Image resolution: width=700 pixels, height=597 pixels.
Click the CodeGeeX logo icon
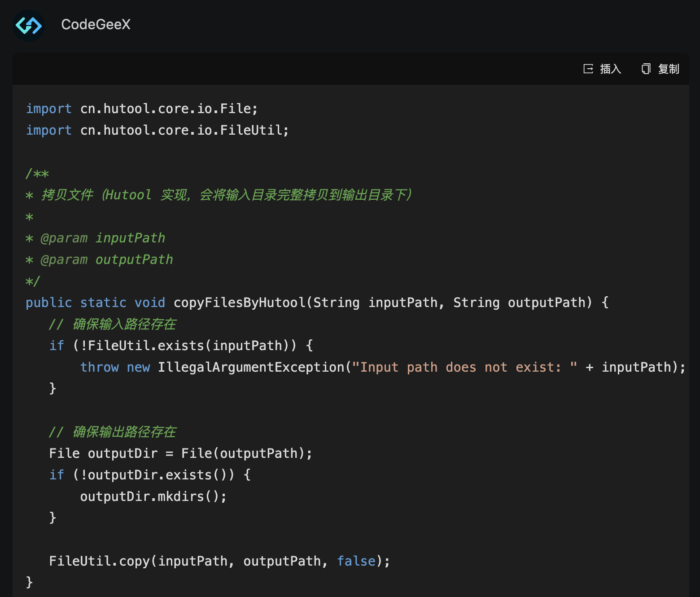[x=29, y=25]
